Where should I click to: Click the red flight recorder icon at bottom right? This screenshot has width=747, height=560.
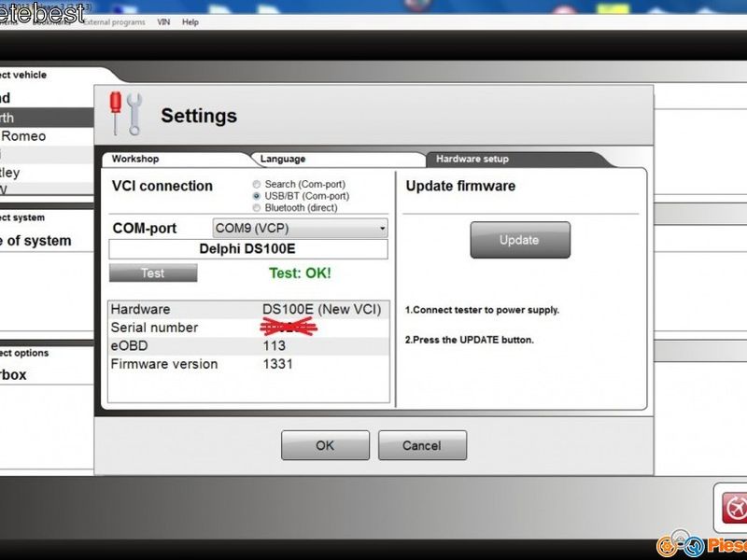(x=734, y=508)
